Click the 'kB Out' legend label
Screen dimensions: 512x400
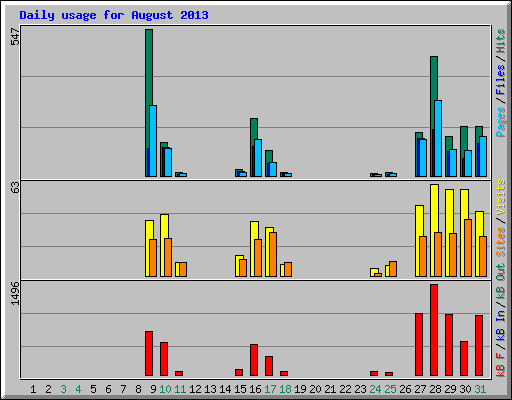click(501, 282)
